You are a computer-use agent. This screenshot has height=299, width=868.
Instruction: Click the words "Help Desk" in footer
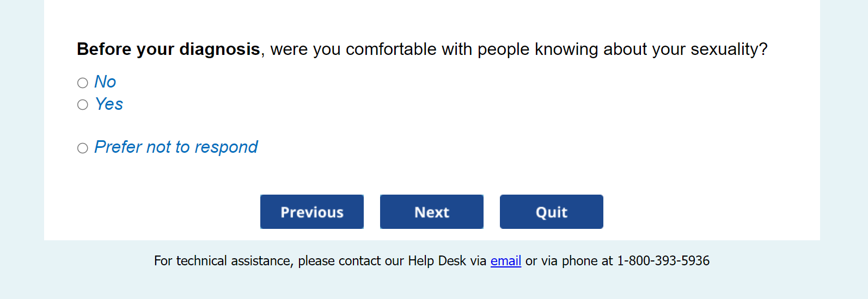coord(437,261)
